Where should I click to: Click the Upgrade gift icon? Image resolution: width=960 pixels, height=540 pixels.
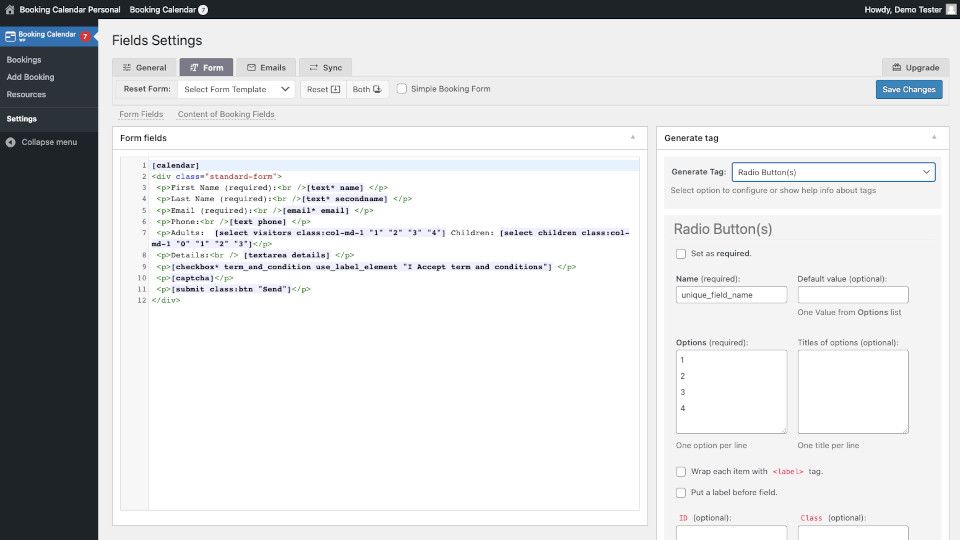[x=896, y=67]
